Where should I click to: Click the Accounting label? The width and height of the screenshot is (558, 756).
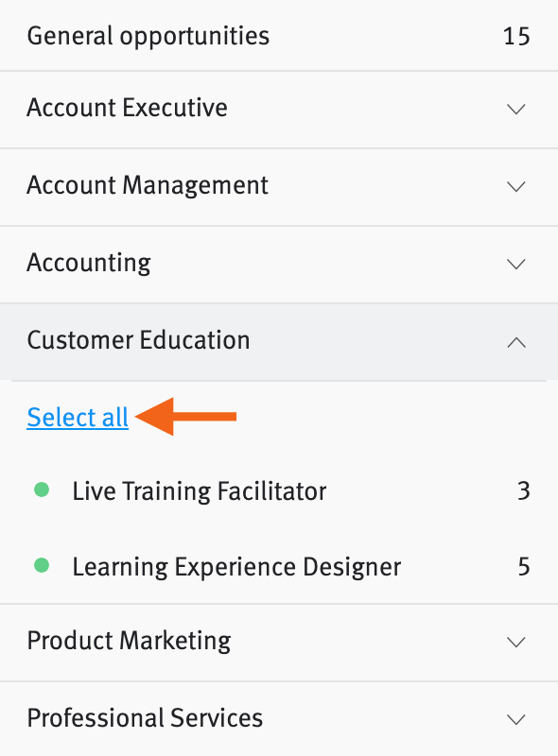pos(89,264)
